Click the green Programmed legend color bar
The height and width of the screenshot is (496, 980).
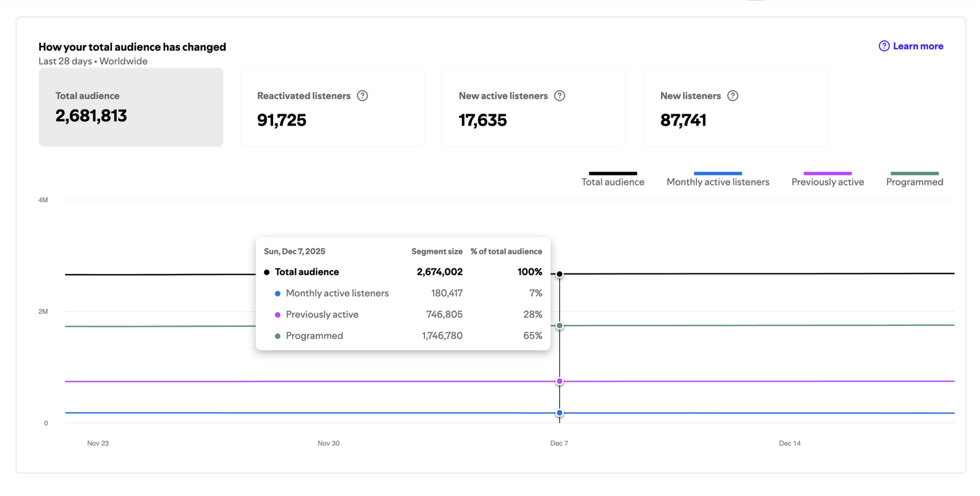[x=914, y=174]
